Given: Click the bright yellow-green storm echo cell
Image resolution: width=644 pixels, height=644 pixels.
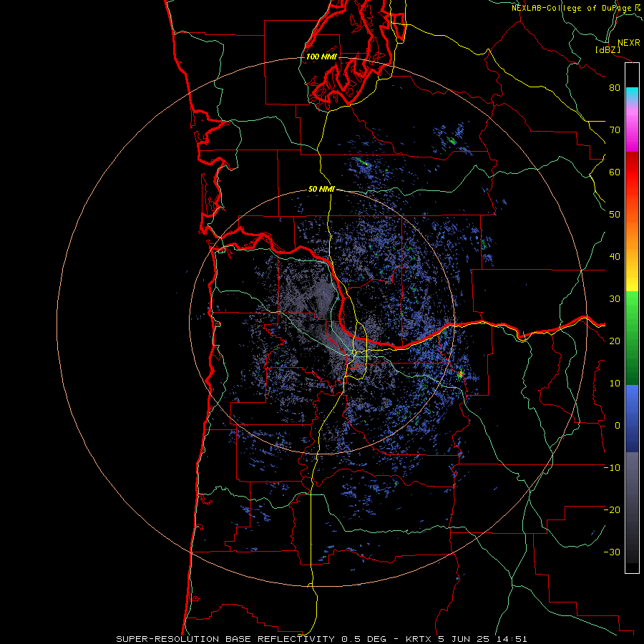Looking at the screenshot, I should click(x=461, y=374).
